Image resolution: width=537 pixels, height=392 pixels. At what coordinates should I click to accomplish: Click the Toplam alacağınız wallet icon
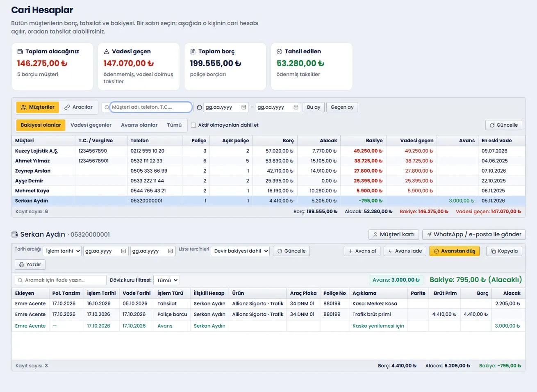20,52
